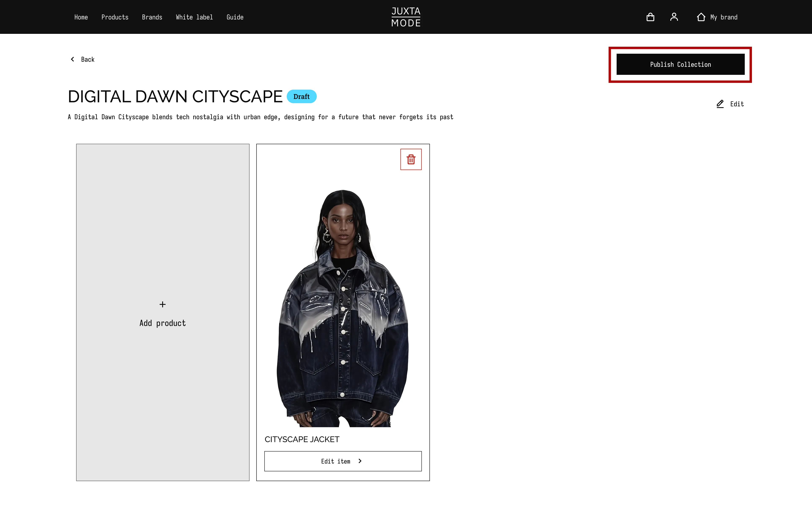Screen dimensions: 812x531
Task: Open the Home menu item
Action: tap(81, 17)
